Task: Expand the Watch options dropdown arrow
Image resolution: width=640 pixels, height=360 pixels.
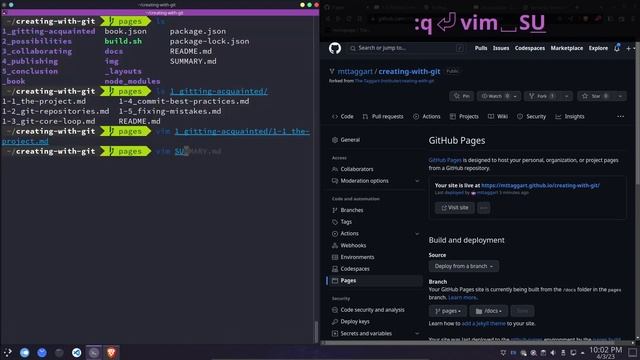Action: pyautogui.click(x=516, y=96)
